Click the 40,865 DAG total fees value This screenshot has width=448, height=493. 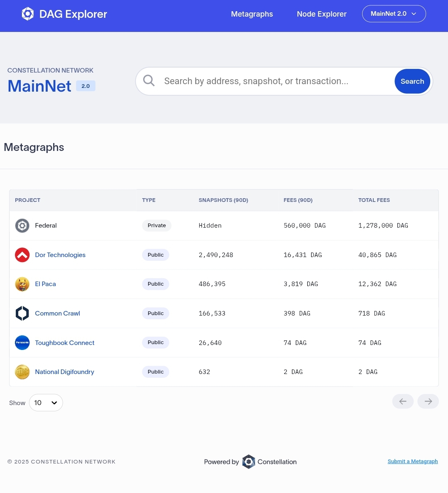pyautogui.click(x=377, y=255)
